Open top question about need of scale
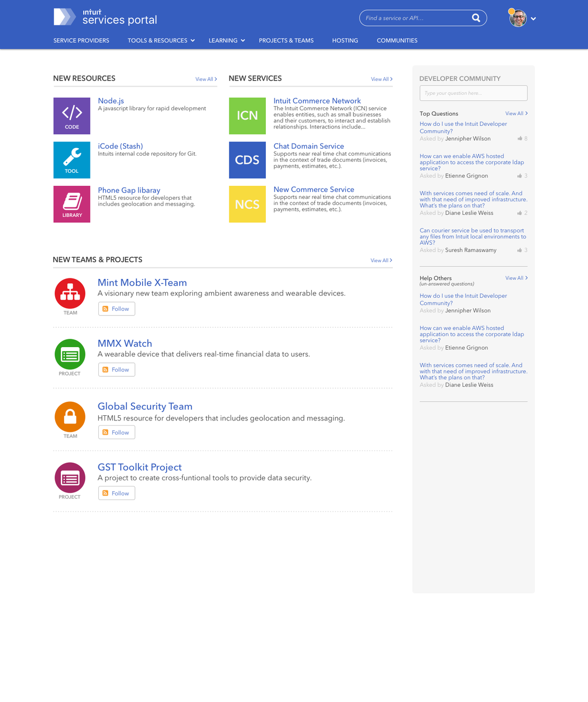 point(474,199)
